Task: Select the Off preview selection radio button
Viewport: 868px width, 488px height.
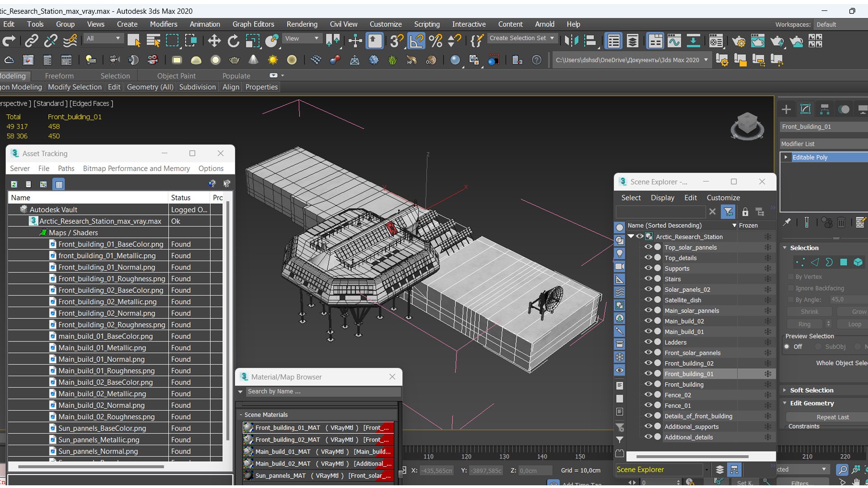Action: [x=787, y=347]
